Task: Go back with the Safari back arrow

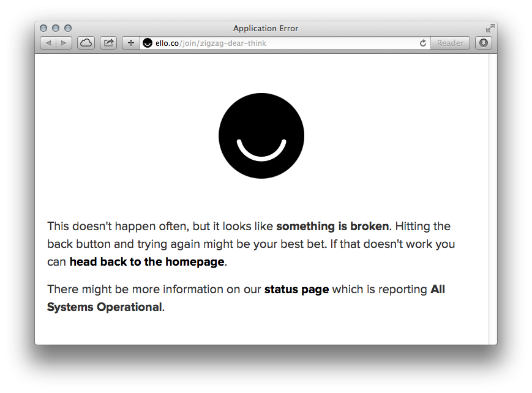Action: tap(48, 43)
